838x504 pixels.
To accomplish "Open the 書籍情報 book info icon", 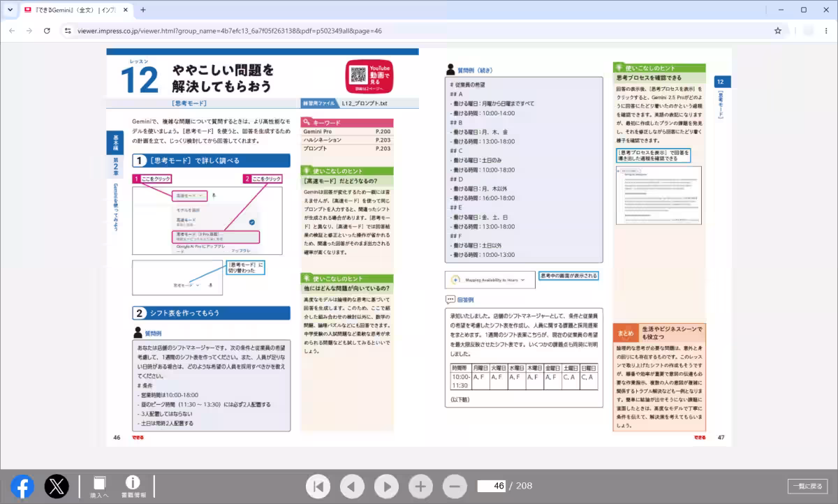I will pos(133,487).
